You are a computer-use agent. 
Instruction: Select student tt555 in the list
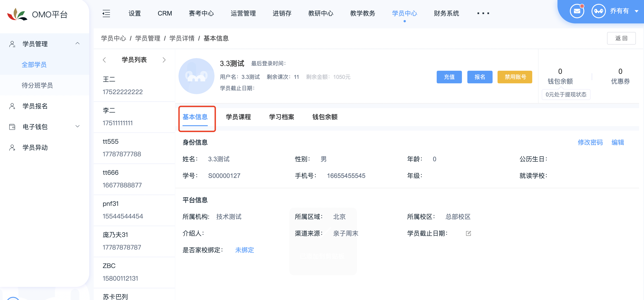pos(134,148)
